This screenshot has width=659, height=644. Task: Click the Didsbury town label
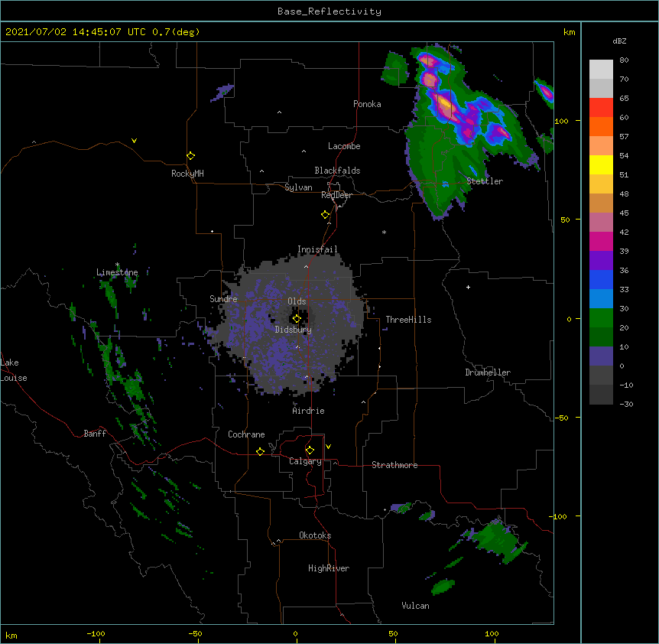[294, 330]
